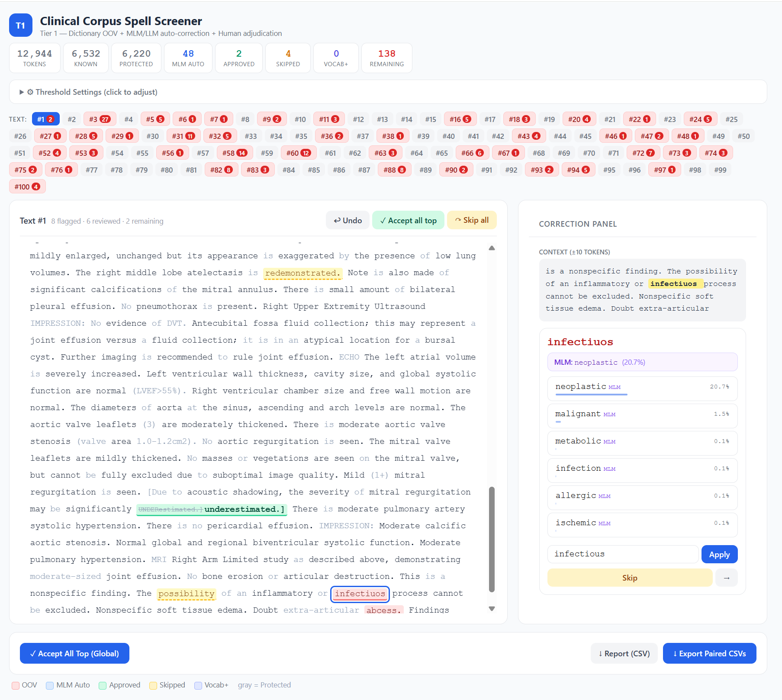Click the infectious correction input field

coord(622,554)
